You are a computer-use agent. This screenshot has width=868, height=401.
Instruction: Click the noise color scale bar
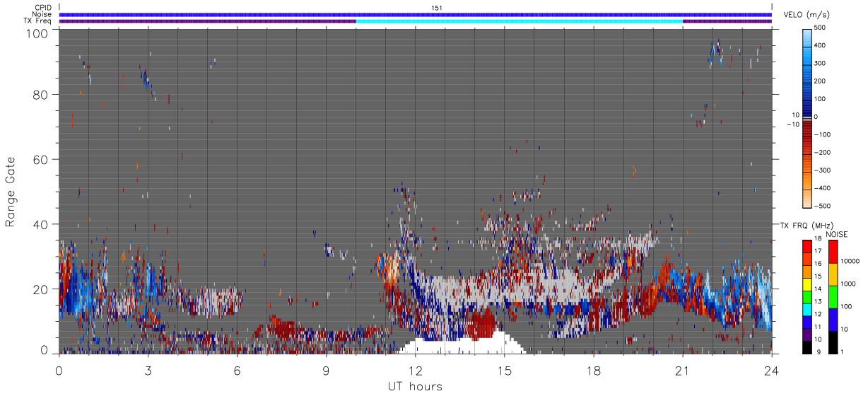click(x=833, y=297)
